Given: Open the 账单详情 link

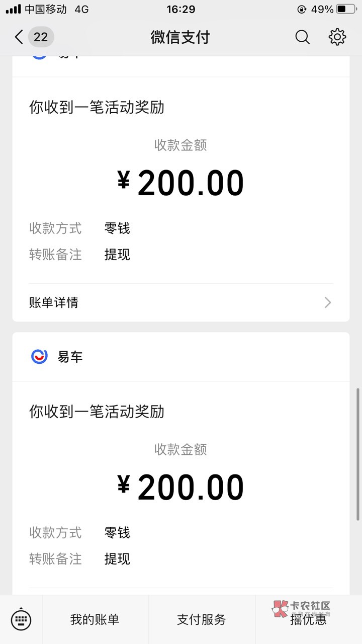Looking at the screenshot, I should (54, 302).
